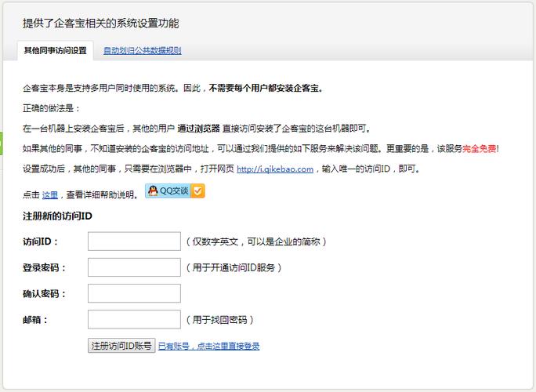Switch to the 自动划归公共数据规则 tab
536x392 pixels.
click(142, 51)
